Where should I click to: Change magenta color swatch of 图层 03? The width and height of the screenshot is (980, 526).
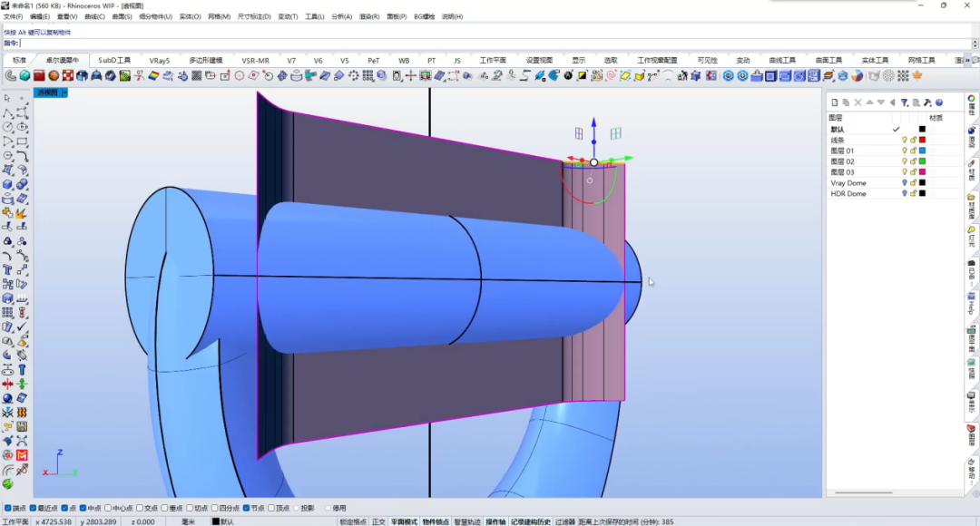coord(922,171)
